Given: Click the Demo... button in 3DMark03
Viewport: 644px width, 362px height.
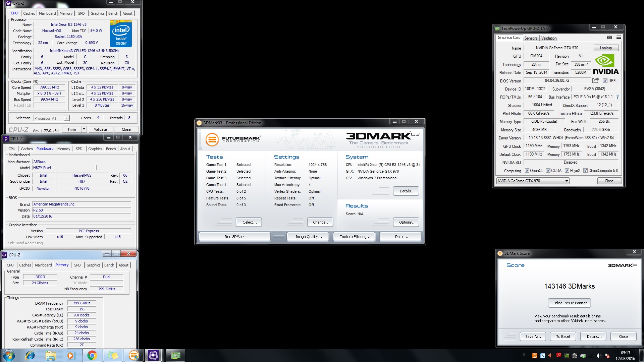Looking at the screenshot, I should (400, 237).
